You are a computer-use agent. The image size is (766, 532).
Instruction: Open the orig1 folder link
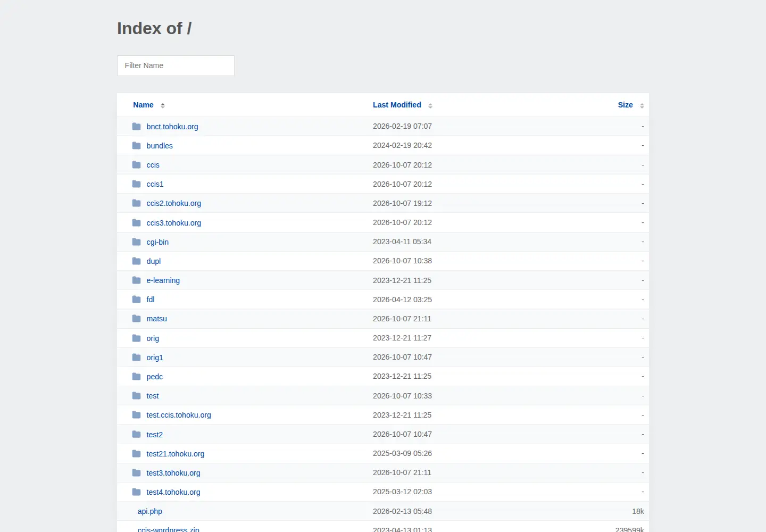pos(155,358)
